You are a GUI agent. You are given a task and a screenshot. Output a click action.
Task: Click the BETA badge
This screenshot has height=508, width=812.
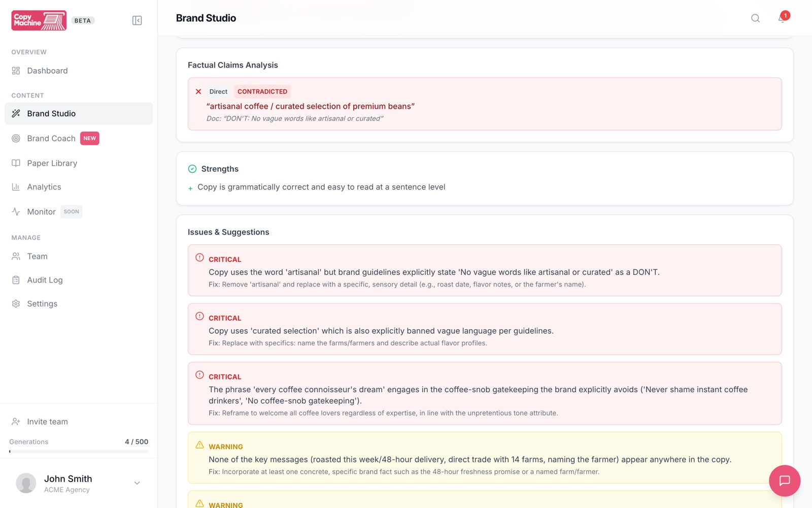coord(83,21)
